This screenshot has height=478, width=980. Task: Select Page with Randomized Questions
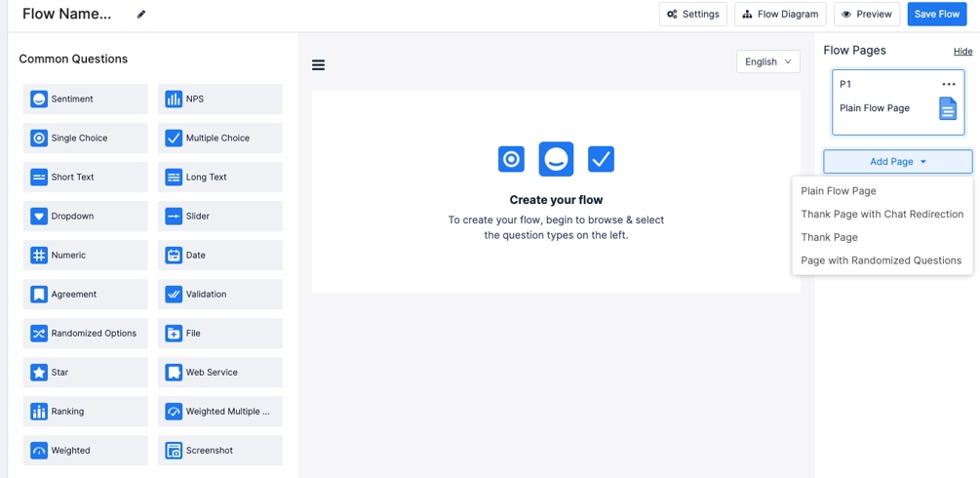pos(882,260)
